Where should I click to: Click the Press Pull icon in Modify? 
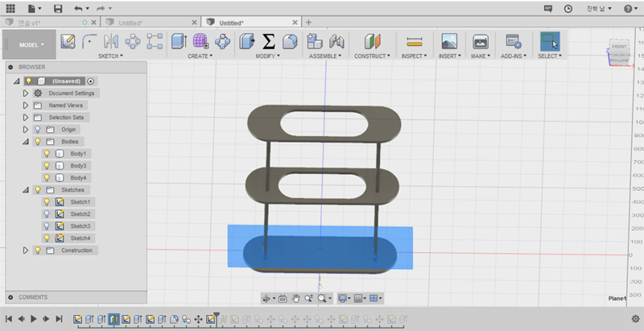tap(247, 41)
